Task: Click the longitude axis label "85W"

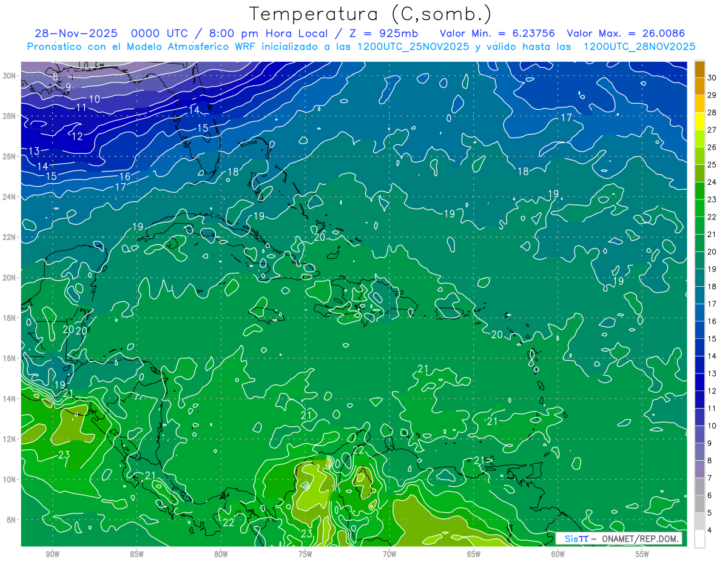Action: pyautogui.click(x=136, y=555)
